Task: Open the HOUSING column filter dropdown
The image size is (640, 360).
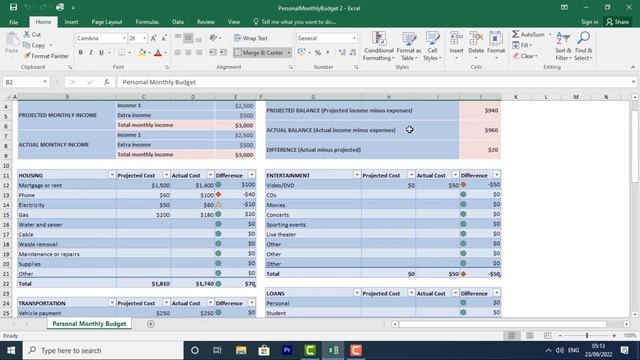Action: (x=112, y=175)
